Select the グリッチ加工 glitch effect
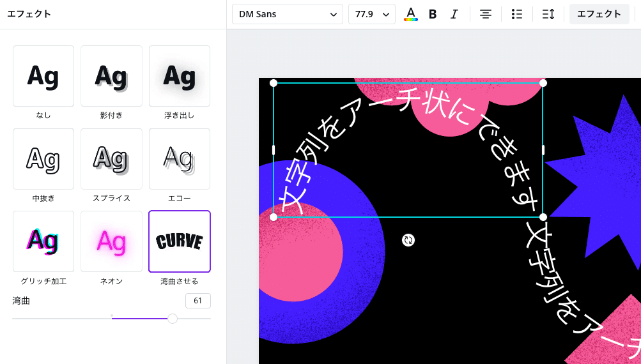 tap(43, 241)
